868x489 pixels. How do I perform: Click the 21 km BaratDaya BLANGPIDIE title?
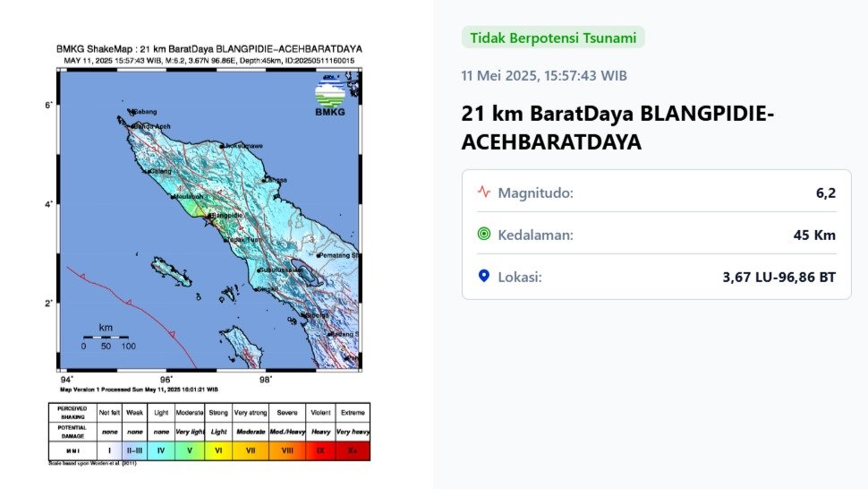coord(617,127)
